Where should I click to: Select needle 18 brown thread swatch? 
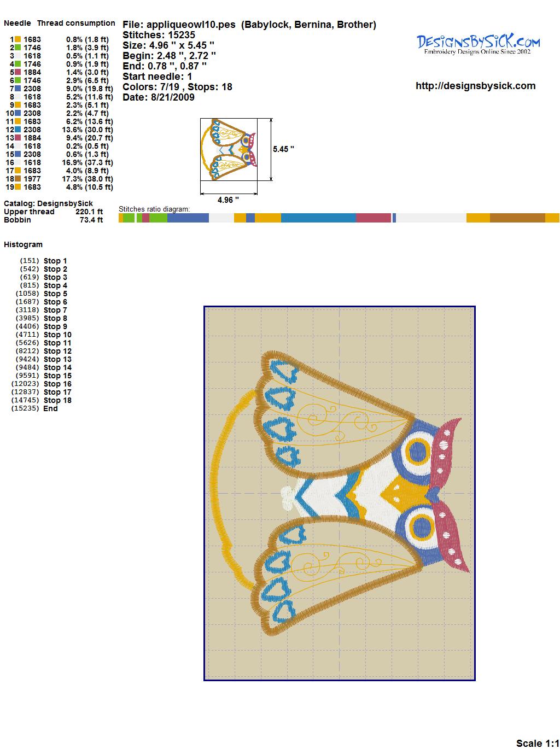17,179
